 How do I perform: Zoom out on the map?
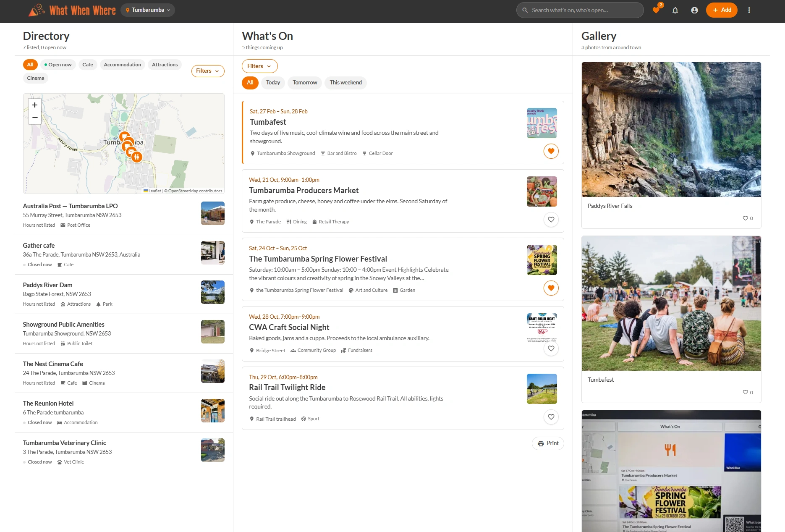(35, 118)
